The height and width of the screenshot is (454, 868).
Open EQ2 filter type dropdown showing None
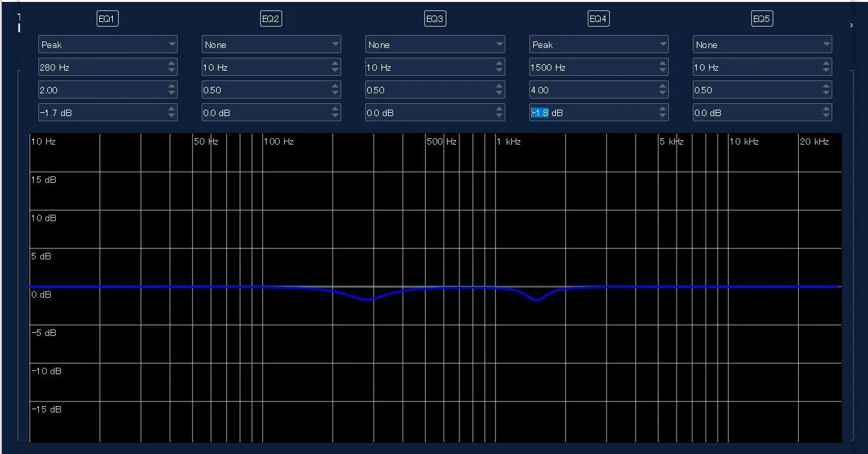pyautogui.click(x=271, y=45)
